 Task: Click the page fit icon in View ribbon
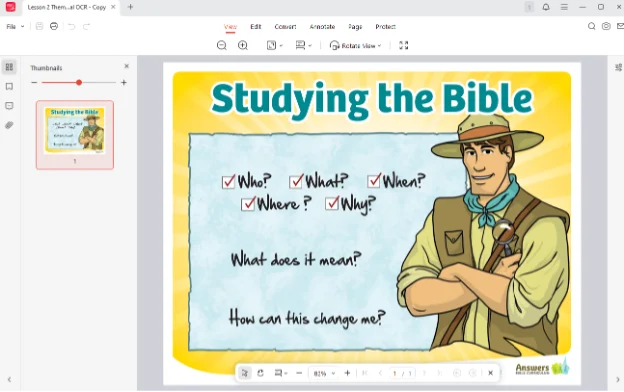tap(271, 45)
